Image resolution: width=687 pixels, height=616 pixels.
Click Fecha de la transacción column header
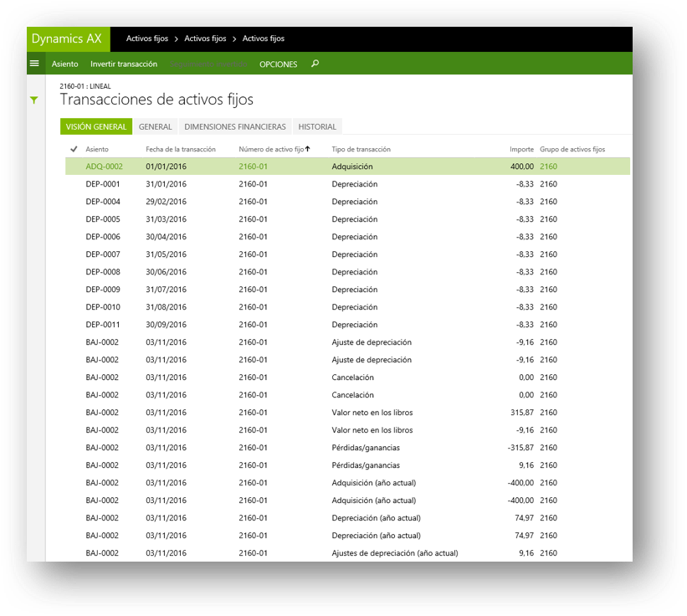(181, 149)
